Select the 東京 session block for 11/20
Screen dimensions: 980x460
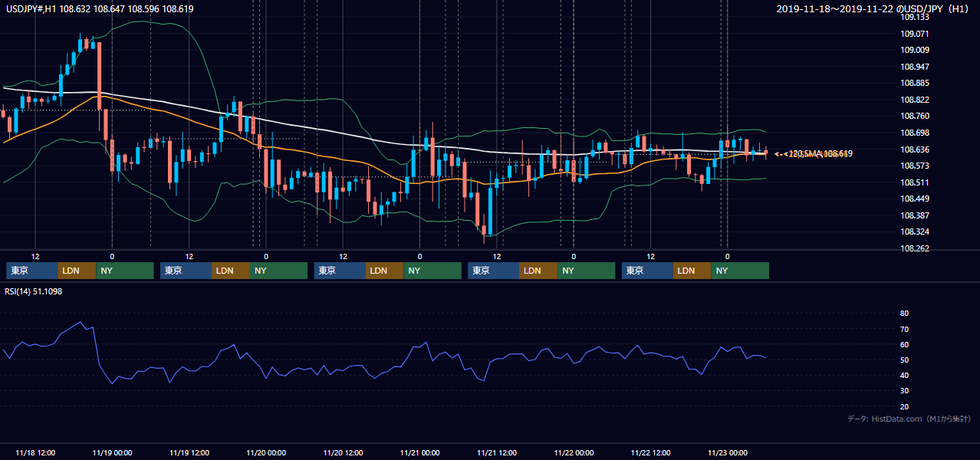pyautogui.click(x=340, y=271)
